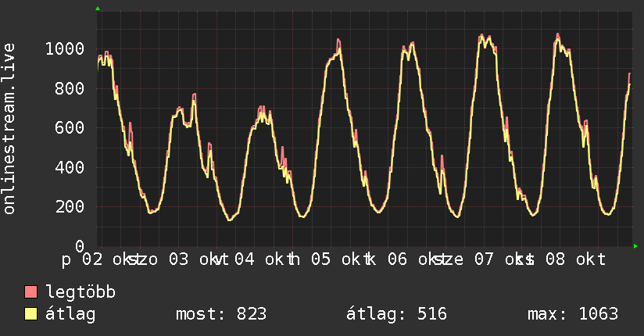This screenshot has width=644, height=336.
Task: Select the legtöbb legend label
Action: coord(80,292)
